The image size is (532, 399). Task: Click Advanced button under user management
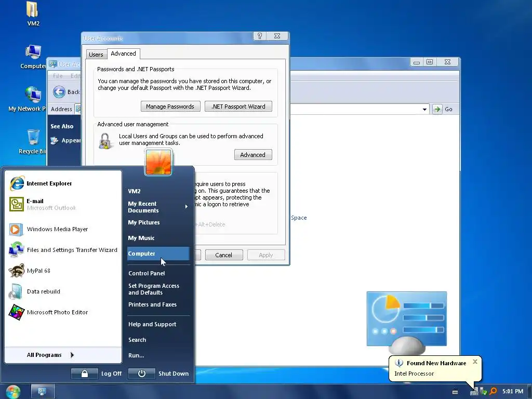[x=253, y=155]
